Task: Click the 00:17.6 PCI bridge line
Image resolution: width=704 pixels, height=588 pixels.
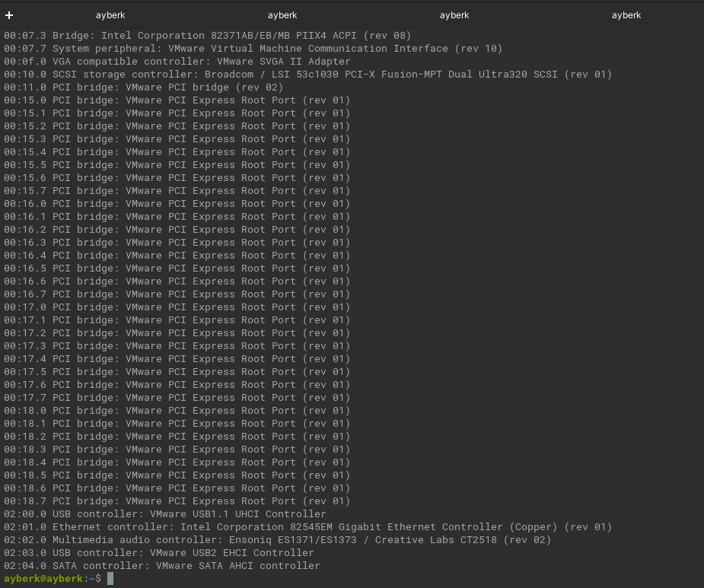Action: 177,385
